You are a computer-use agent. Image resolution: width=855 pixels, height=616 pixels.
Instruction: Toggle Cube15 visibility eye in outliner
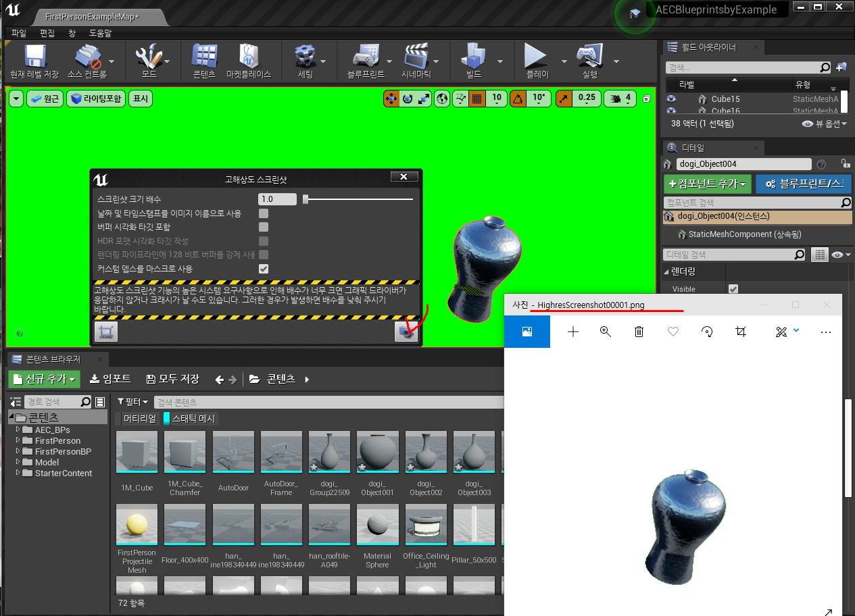(671, 99)
